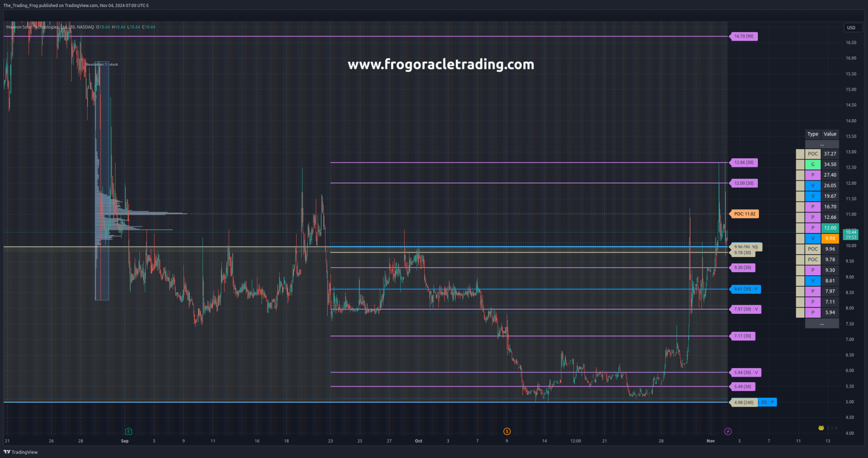Click the top ellipsis row of the table

822,144
